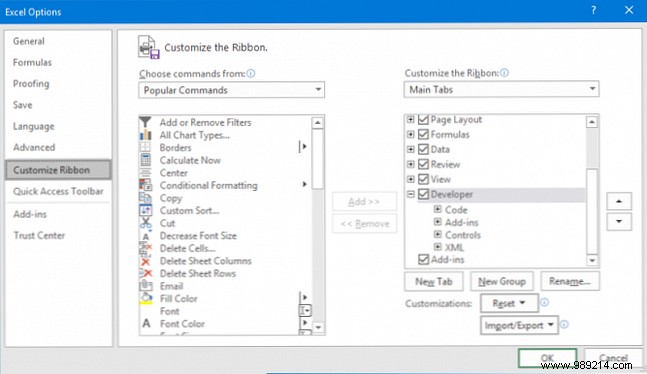Select the Advanced options category
The height and width of the screenshot is (374, 647).
34,147
